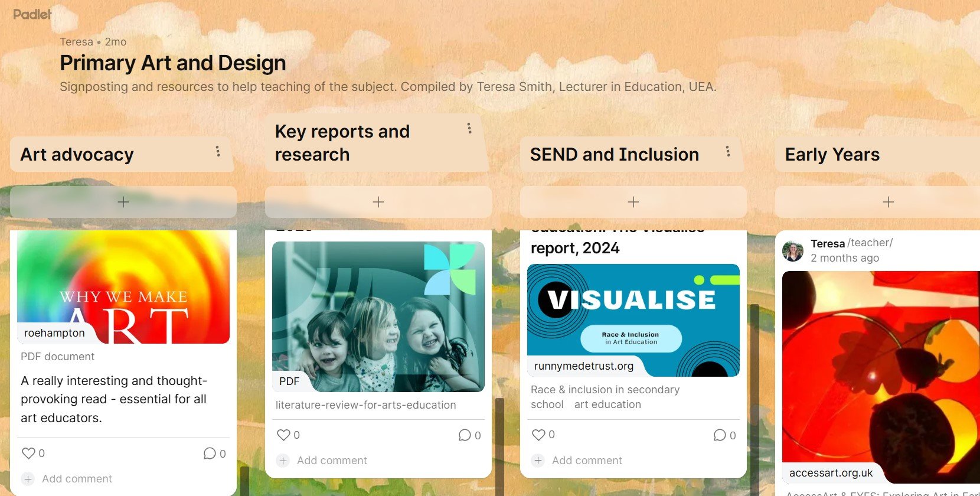Viewport: 980px width, 496px height.
Task: Click 'A really interesting and thought-provoking read' text
Action: click(114, 399)
